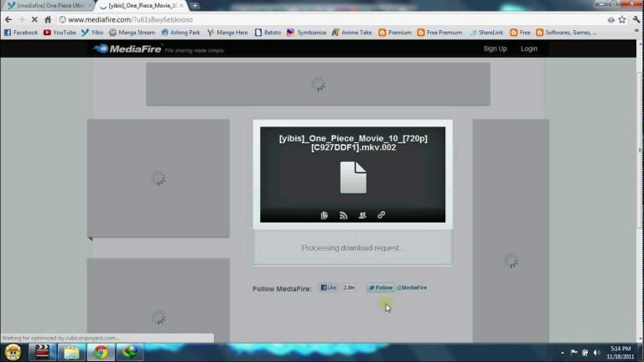Open File Explorer from the taskbar

[x=71, y=352]
